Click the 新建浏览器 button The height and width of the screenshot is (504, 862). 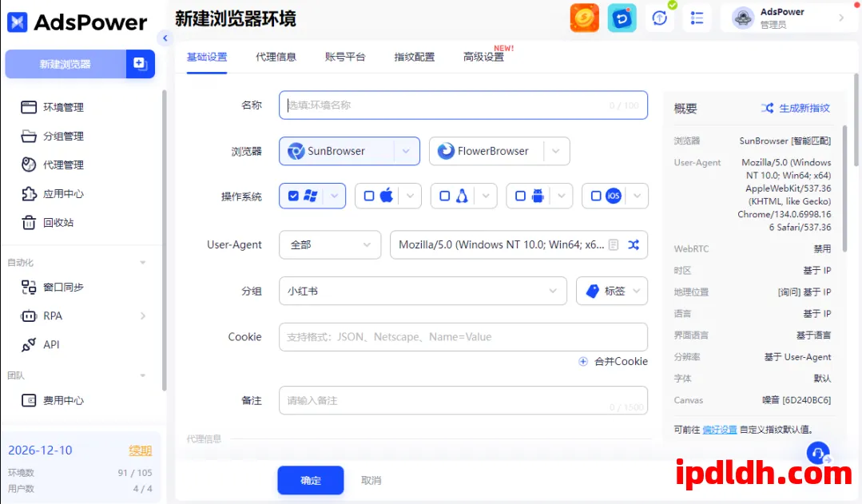point(66,64)
